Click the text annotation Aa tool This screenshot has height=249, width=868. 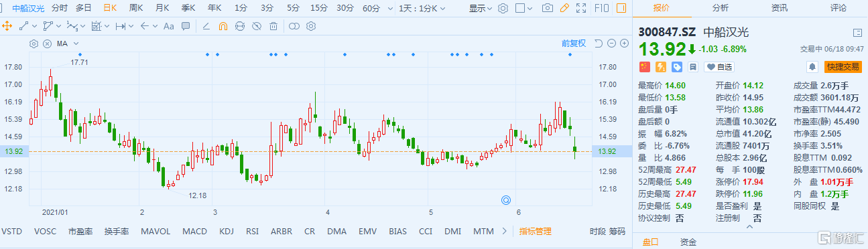click(168, 26)
